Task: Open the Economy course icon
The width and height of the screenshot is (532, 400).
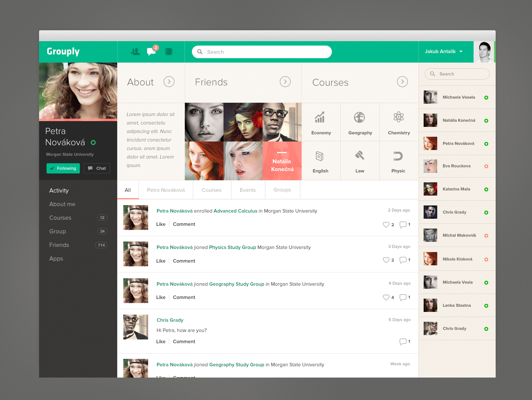Action: click(320, 118)
